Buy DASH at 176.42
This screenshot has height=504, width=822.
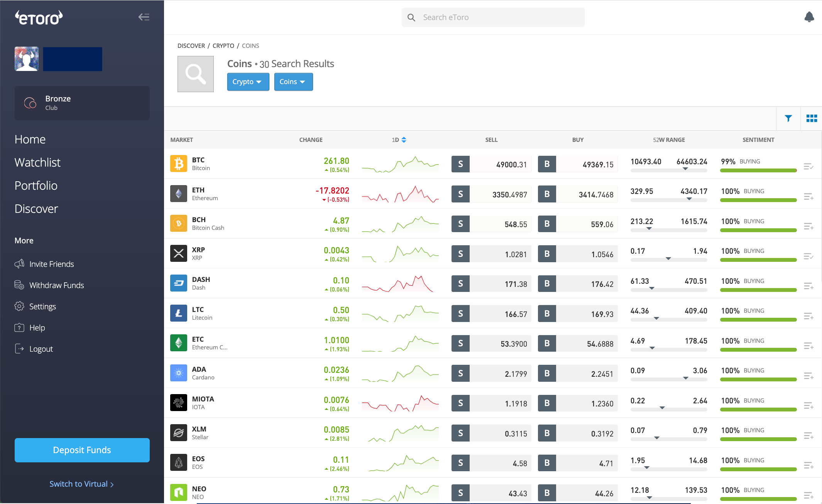click(578, 283)
